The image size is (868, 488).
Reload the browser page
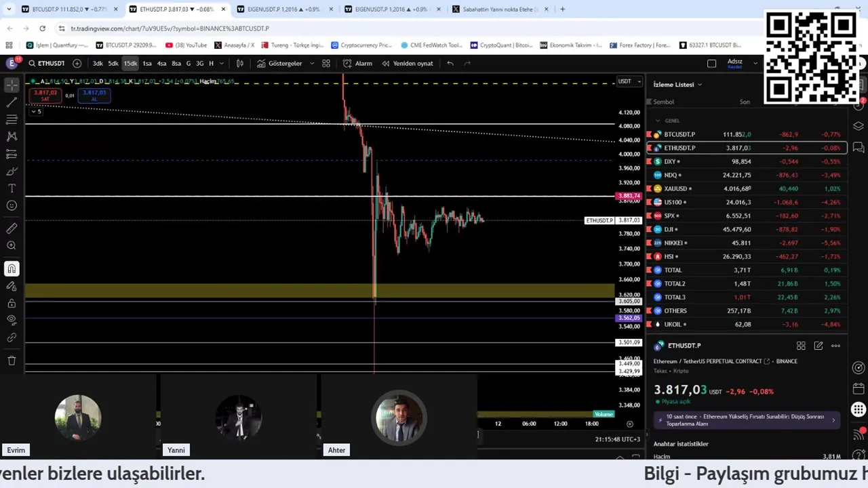click(x=42, y=28)
